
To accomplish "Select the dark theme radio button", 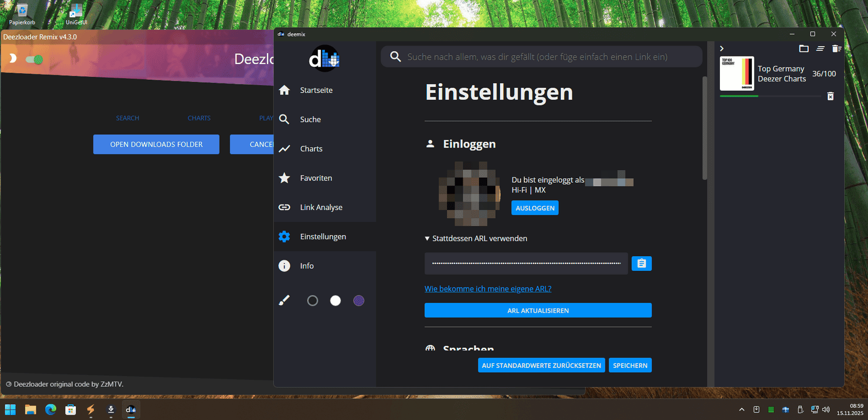I will 312,301.
